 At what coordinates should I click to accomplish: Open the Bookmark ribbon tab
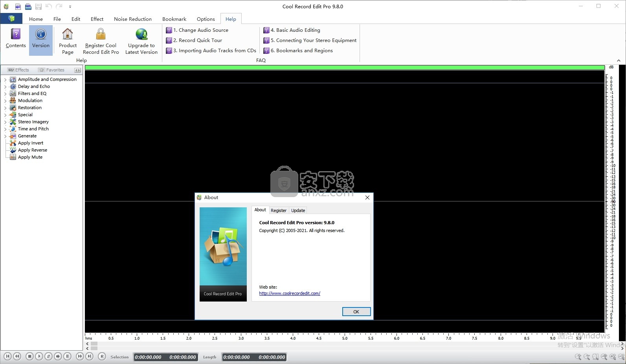[x=174, y=19]
